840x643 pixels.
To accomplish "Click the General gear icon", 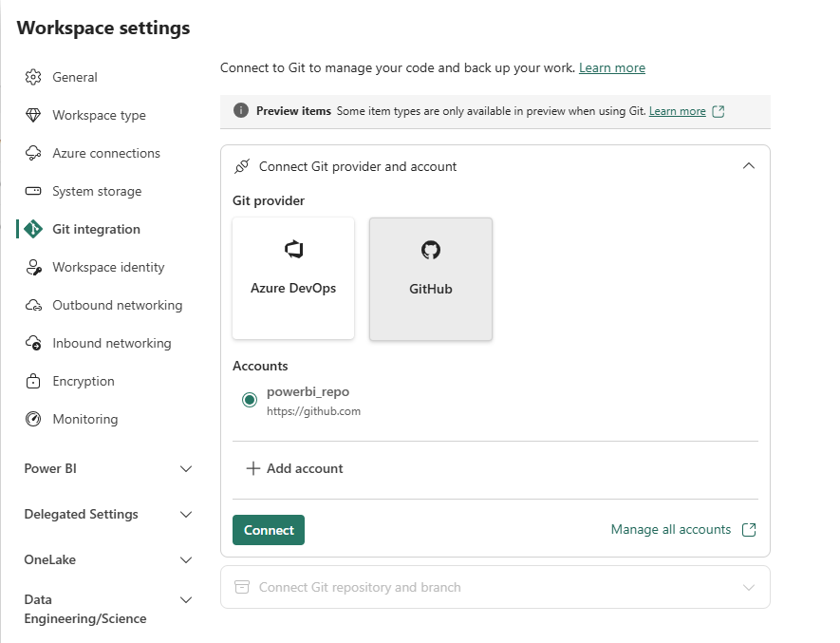I will 33,77.
